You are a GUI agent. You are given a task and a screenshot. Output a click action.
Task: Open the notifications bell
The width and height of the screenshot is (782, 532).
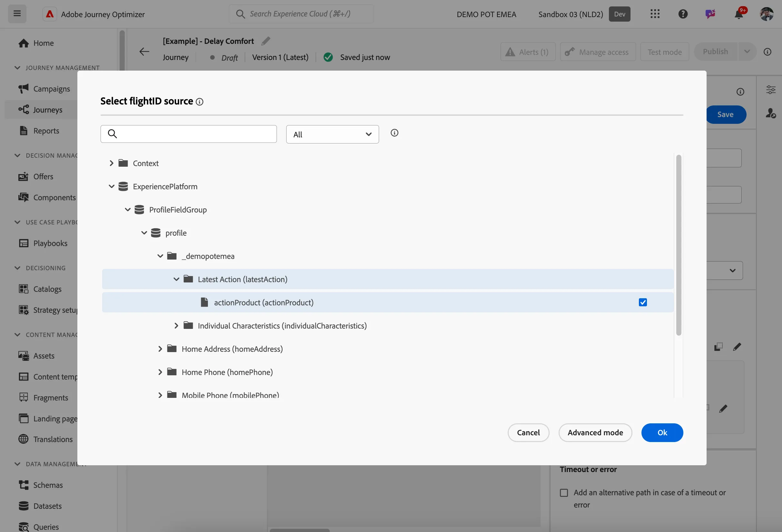point(738,14)
